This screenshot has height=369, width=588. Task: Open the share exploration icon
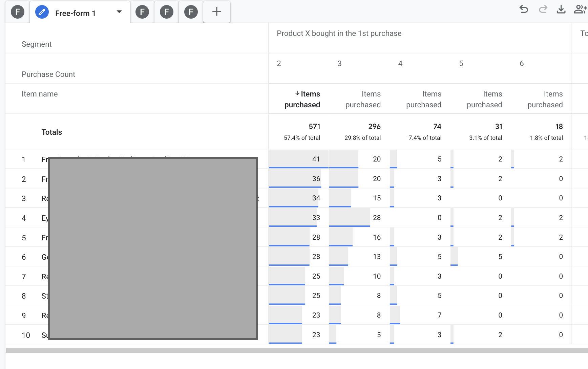click(580, 9)
